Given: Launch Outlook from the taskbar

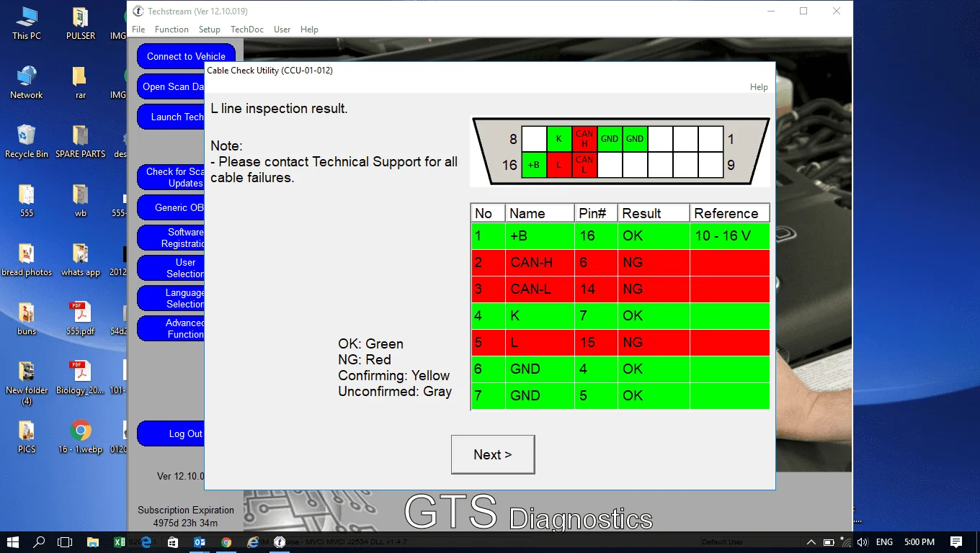Looking at the screenshot, I should pos(200,542).
